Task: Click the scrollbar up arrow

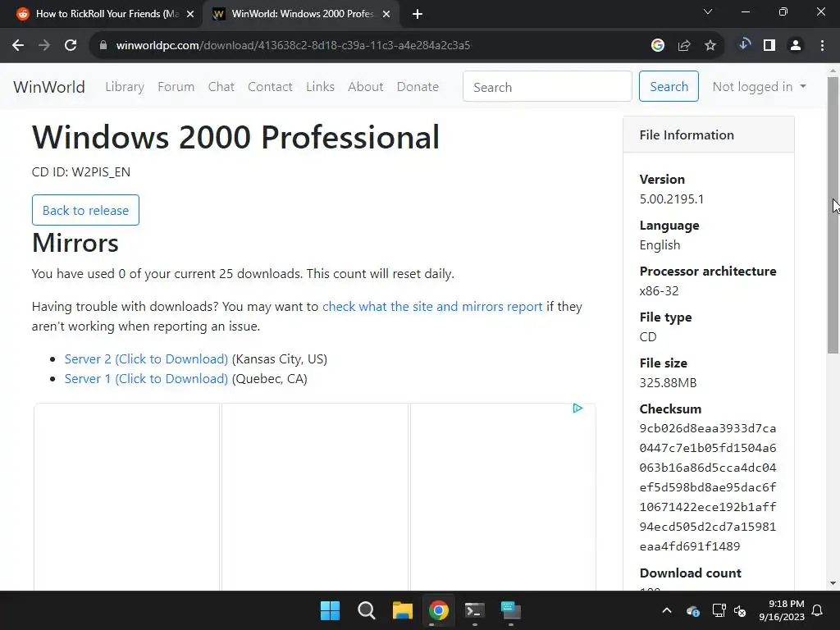Action: tap(833, 71)
